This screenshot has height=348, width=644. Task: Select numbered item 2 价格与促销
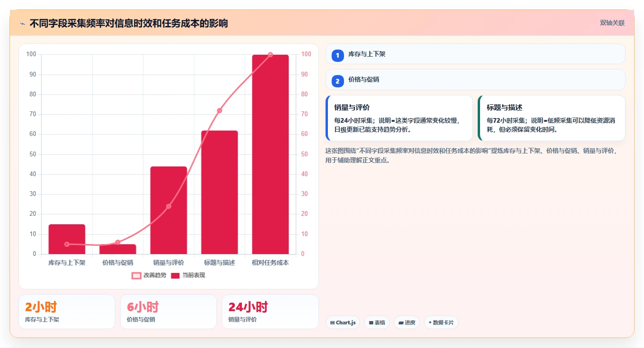pos(475,80)
